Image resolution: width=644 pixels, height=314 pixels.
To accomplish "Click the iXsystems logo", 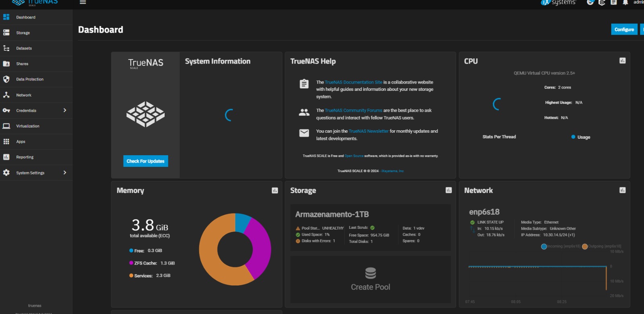I will 558,2.
